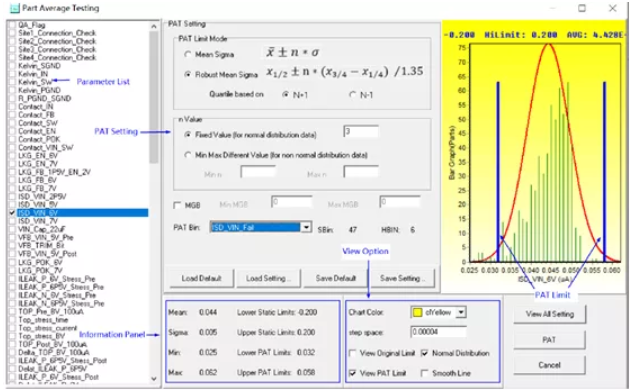Check the Kelvin_IN parameter checkbox
Screen dimensions: 632x390
[x=12, y=74]
